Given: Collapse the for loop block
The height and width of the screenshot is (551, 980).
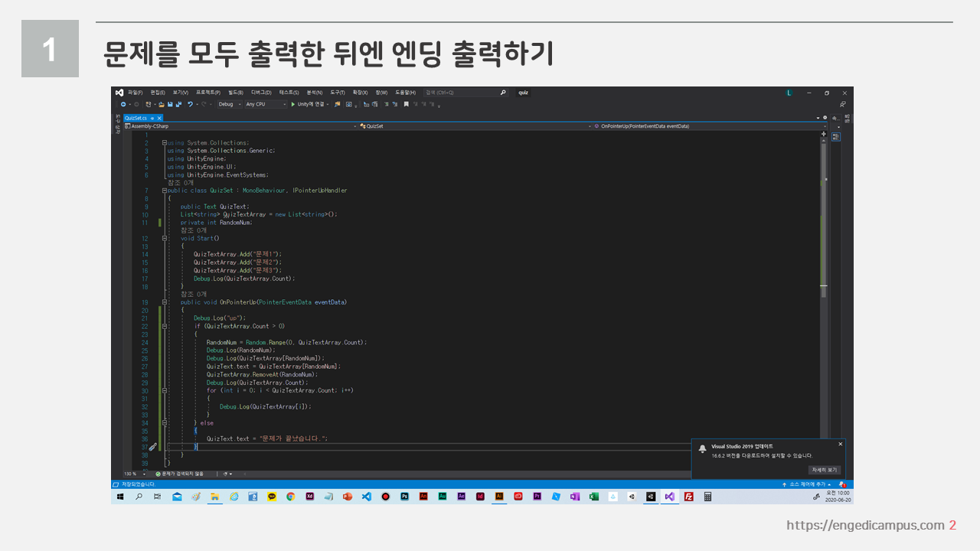Looking at the screenshot, I should pos(164,390).
